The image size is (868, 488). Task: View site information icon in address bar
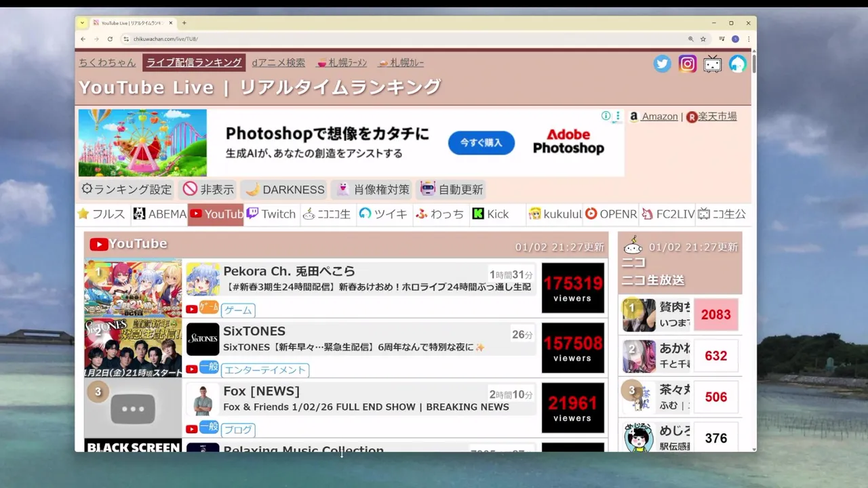pos(125,39)
